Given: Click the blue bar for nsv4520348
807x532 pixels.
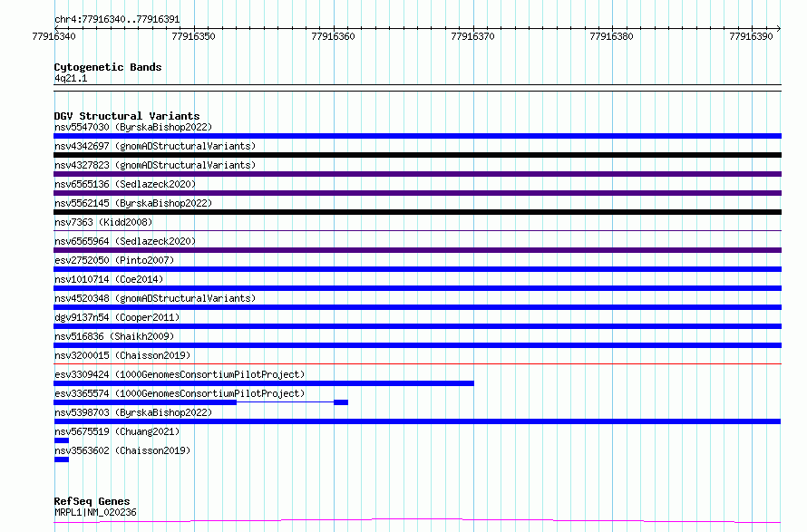Looking at the screenshot, I should pos(417,307).
